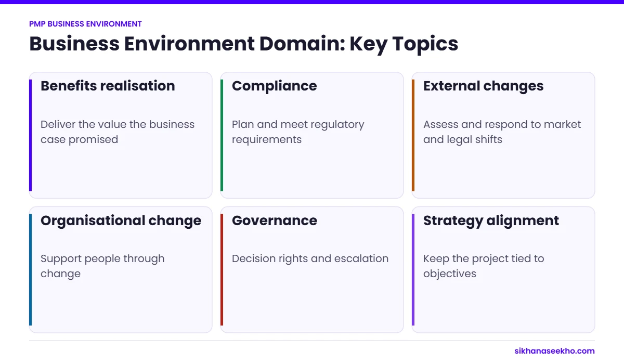Select the 'Organisational change' heading

pos(121,220)
